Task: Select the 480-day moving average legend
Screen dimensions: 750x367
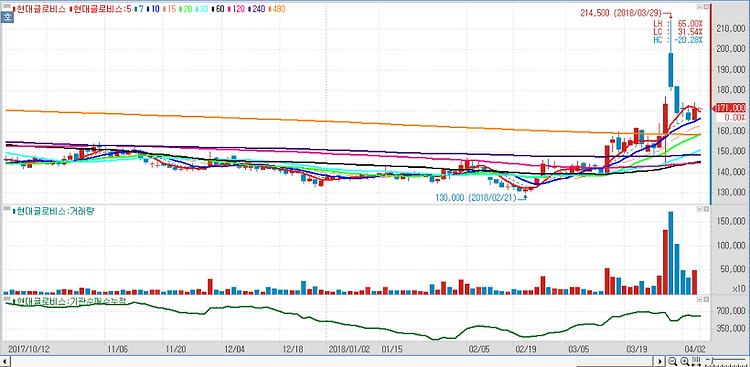Action: (x=278, y=9)
